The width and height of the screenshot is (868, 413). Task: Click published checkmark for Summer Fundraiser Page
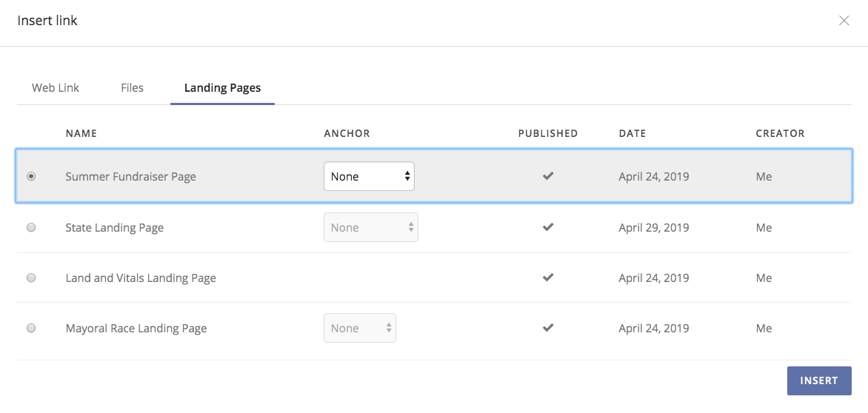pyautogui.click(x=548, y=176)
